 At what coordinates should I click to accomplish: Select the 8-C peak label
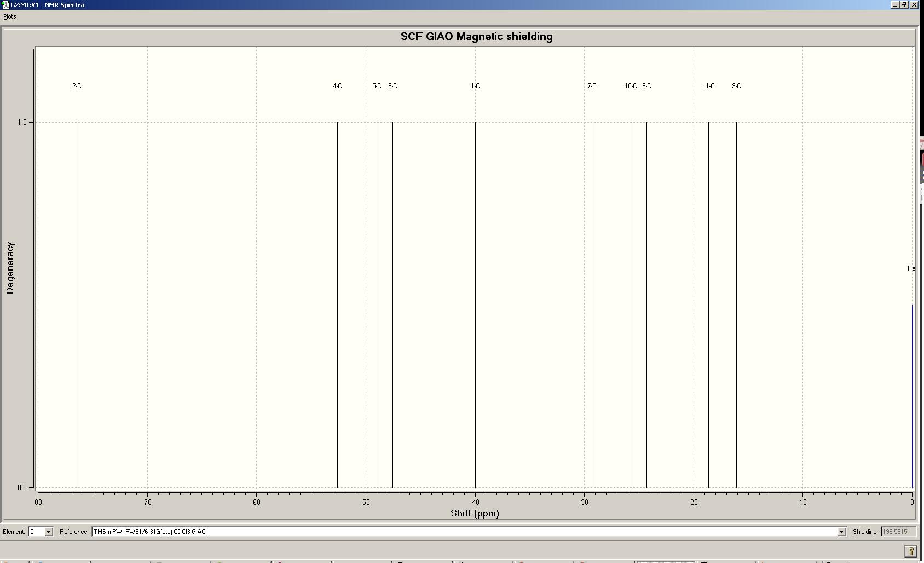[392, 86]
